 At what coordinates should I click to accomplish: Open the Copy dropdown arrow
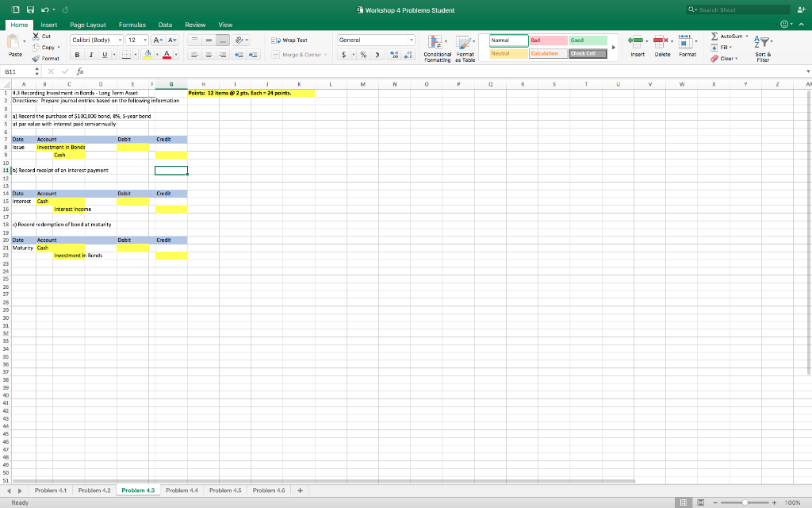pos(59,48)
